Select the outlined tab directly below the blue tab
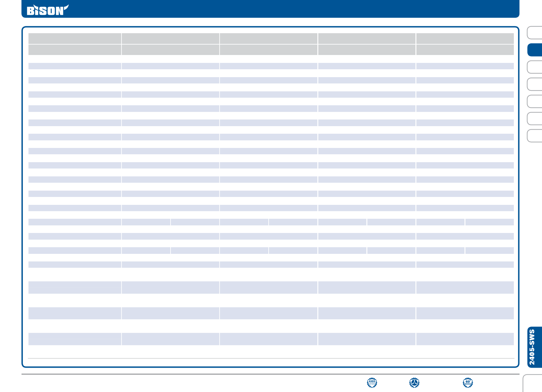Viewport: 542px width, 392px height. (535, 67)
